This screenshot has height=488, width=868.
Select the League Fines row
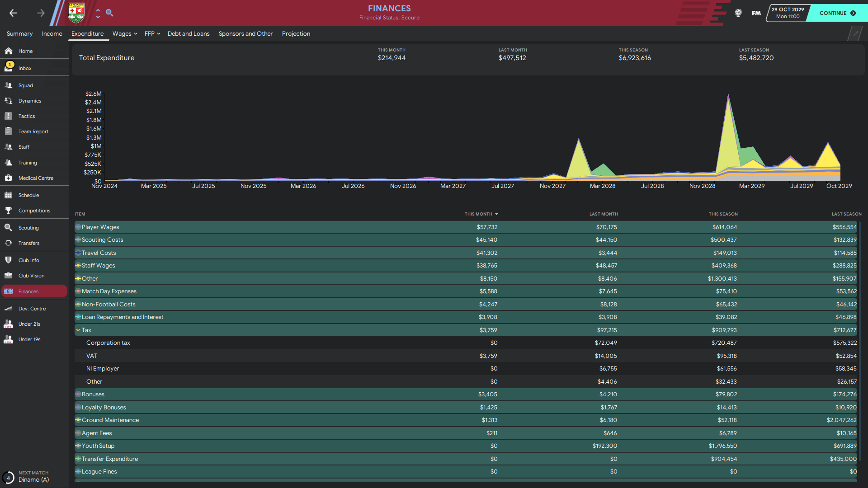pyautogui.click(x=467, y=471)
